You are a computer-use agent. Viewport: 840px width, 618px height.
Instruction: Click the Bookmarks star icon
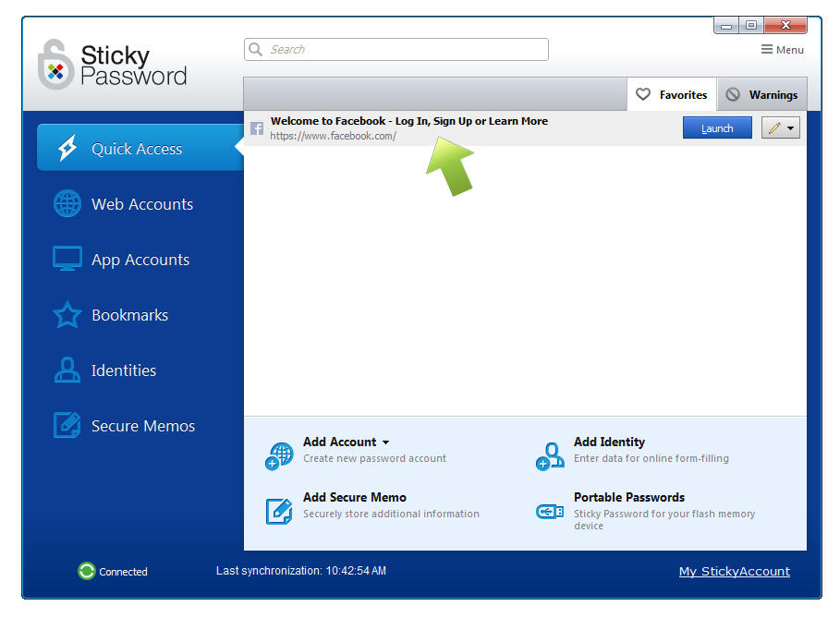point(67,314)
